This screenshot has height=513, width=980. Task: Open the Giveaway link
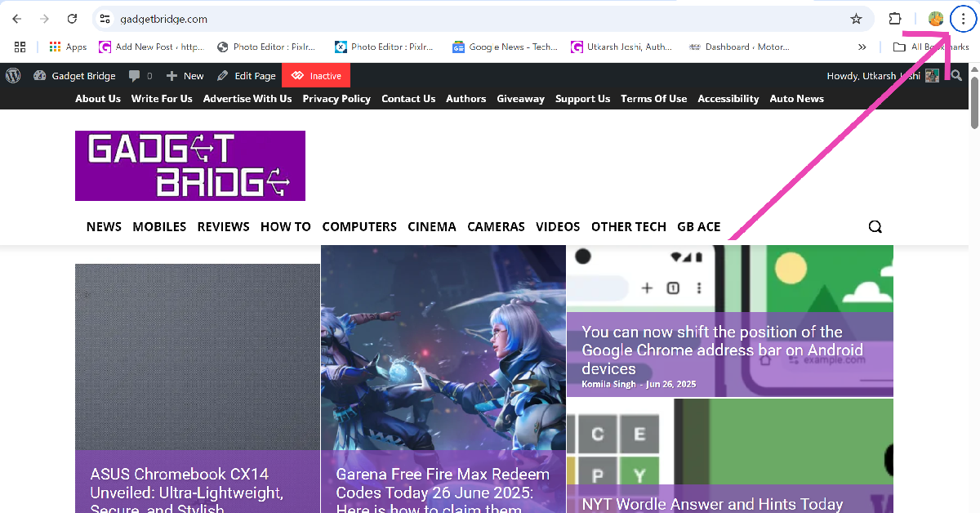[521, 98]
